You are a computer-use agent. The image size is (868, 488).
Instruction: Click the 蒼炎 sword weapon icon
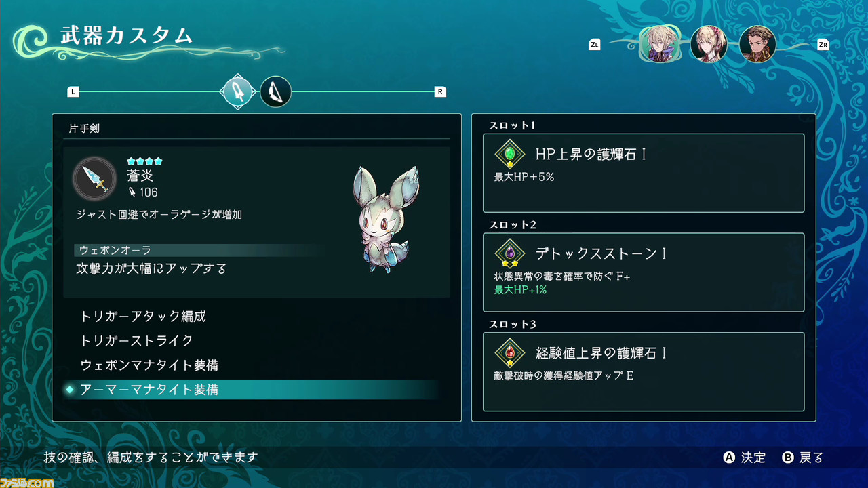(x=94, y=179)
